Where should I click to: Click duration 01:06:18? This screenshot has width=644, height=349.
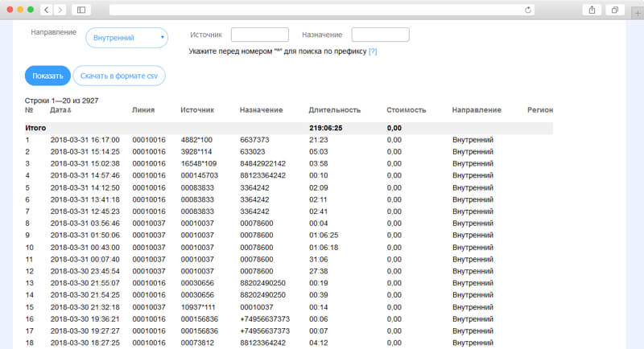pyautogui.click(x=324, y=248)
